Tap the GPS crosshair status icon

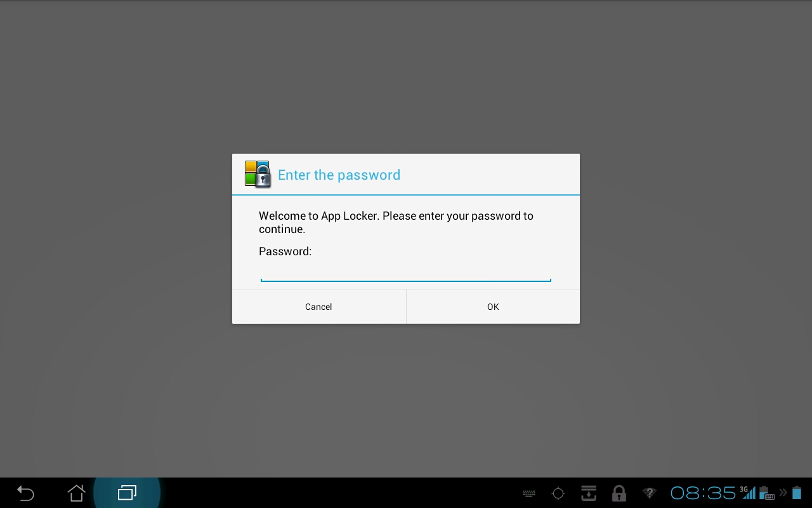point(558,493)
